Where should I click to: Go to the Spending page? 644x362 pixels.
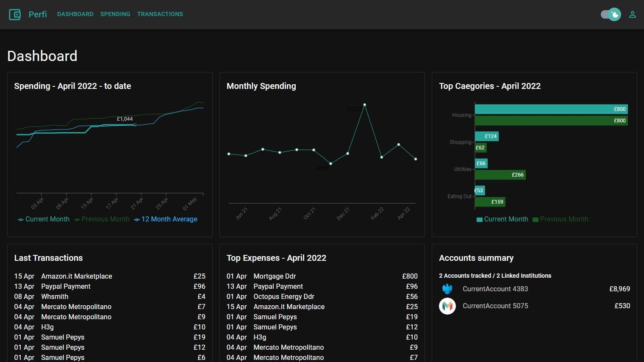tap(115, 14)
